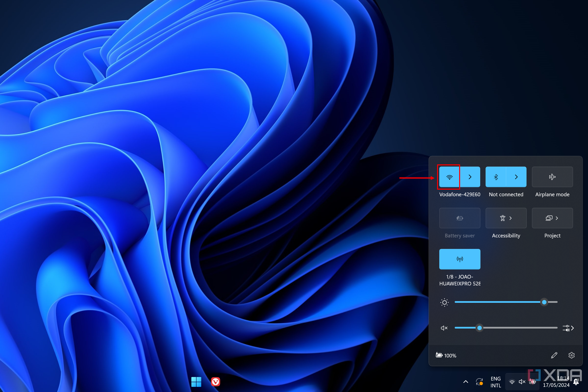Open Bluetooth devices chevron
Viewport: 588px width, 392px height.
point(516,177)
